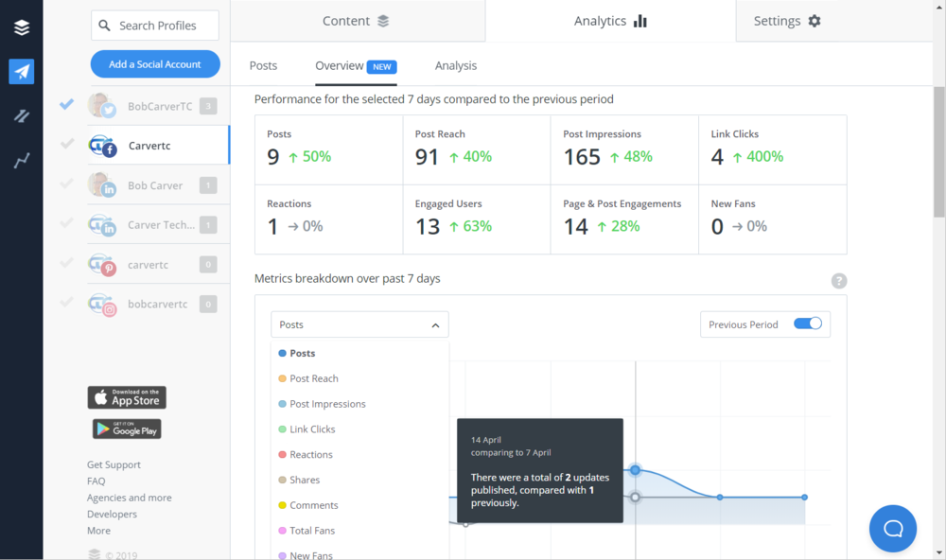Open the Buffer Publish paper plane icon
Screen dimensions: 946x560
click(x=21, y=72)
